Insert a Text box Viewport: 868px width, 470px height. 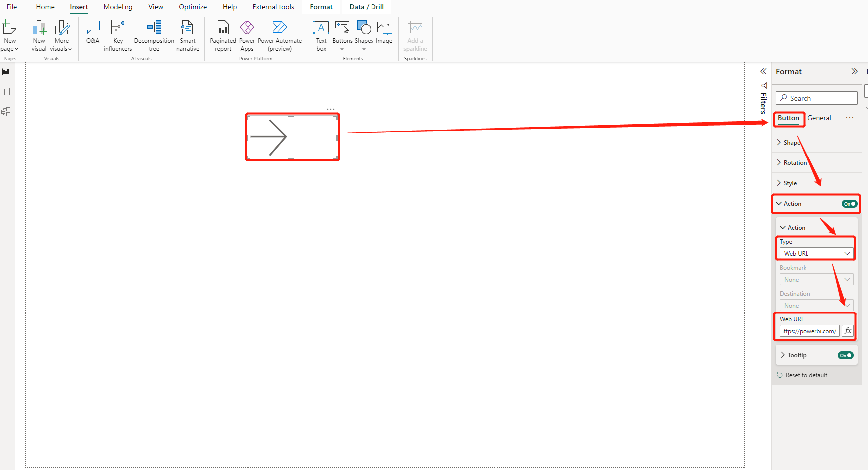point(321,36)
